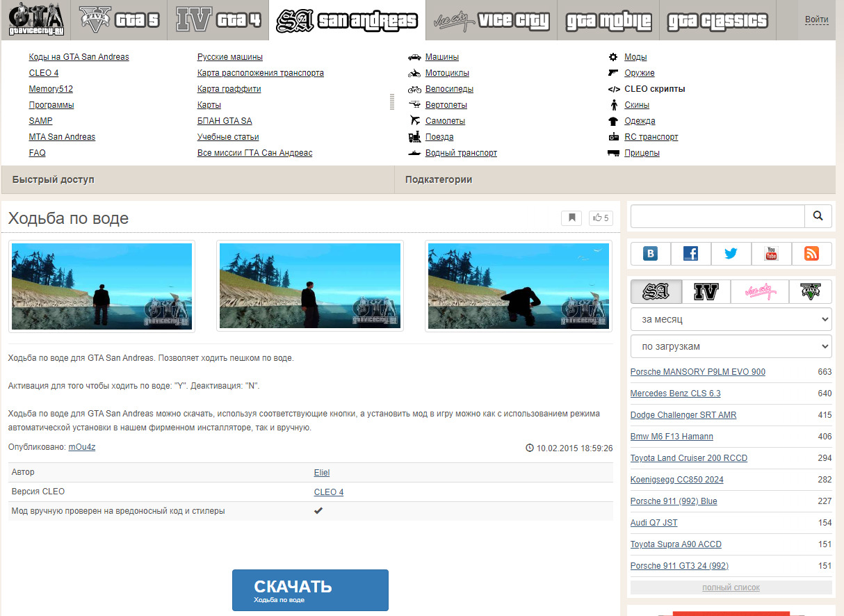Switch top list to GTA IV

[x=706, y=292]
